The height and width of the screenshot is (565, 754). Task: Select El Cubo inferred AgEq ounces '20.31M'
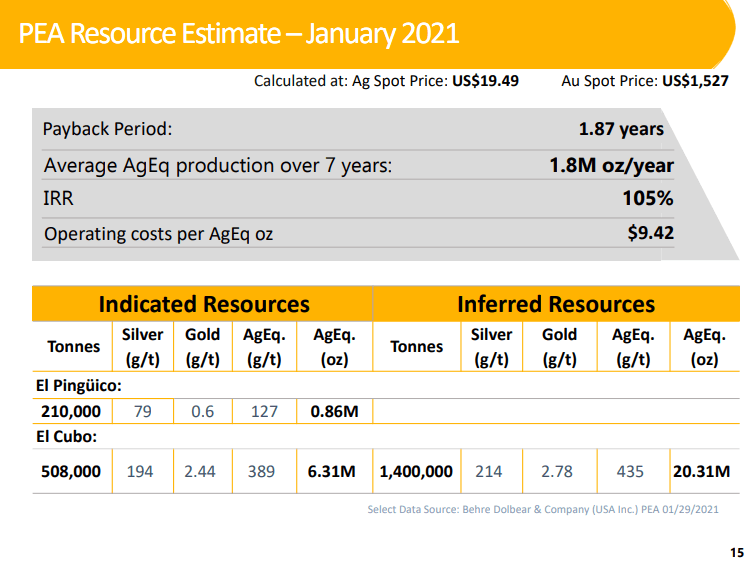click(x=702, y=471)
